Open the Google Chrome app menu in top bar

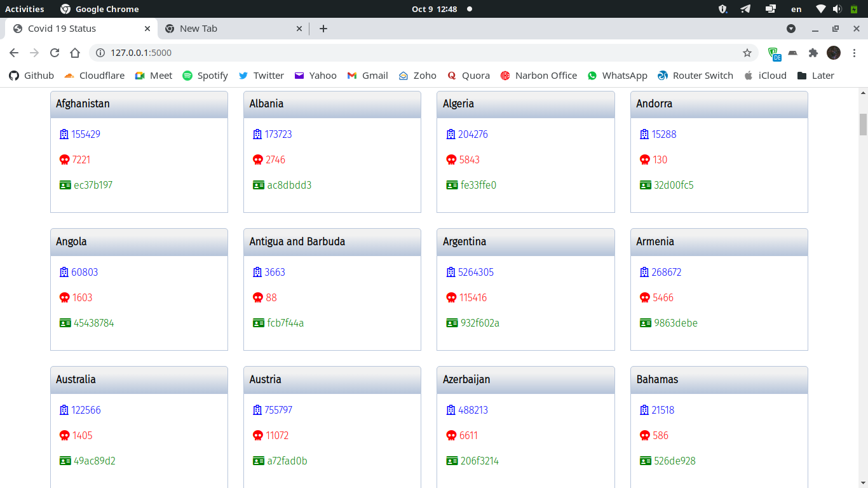pyautogui.click(x=100, y=9)
